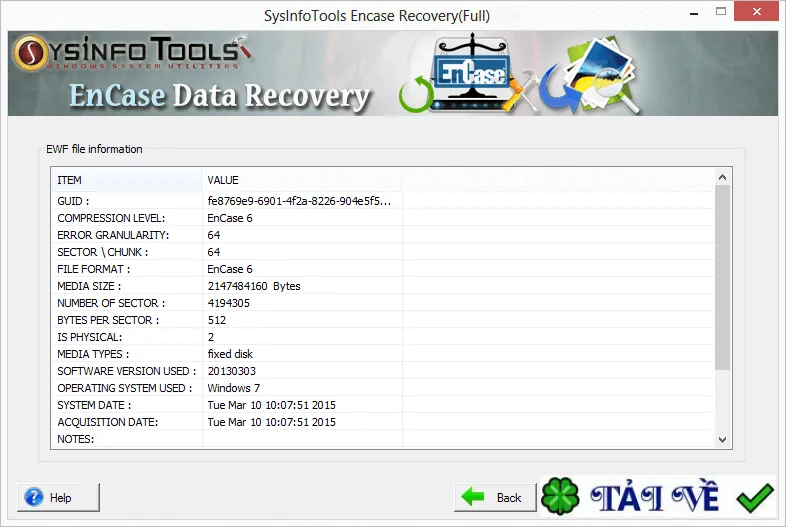Screen dimensions: 786x527
Task: Select the IS PHYSICAL: row label
Action: (89, 337)
